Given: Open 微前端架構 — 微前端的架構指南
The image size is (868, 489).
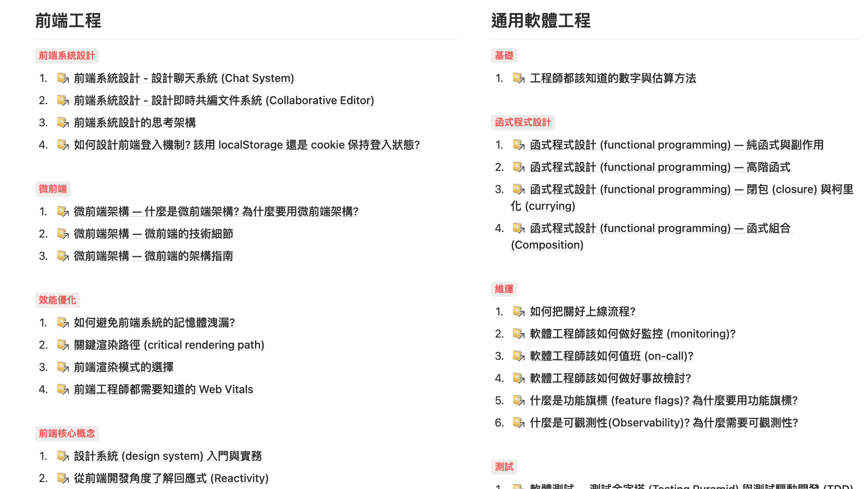Looking at the screenshot, I should tap(154, 256).
